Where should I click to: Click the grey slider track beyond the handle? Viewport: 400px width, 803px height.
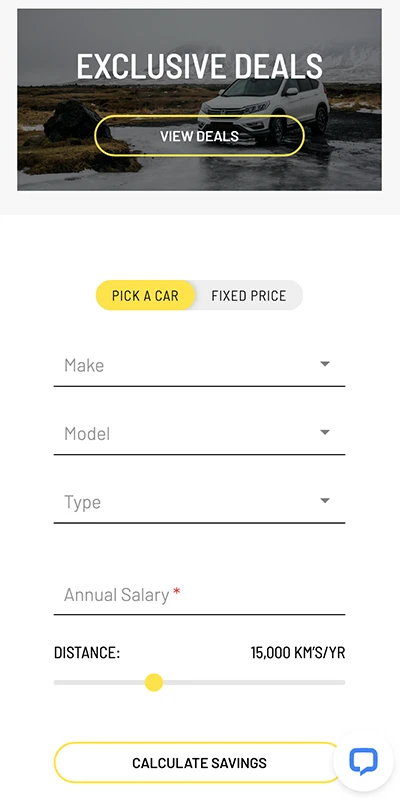254,682
